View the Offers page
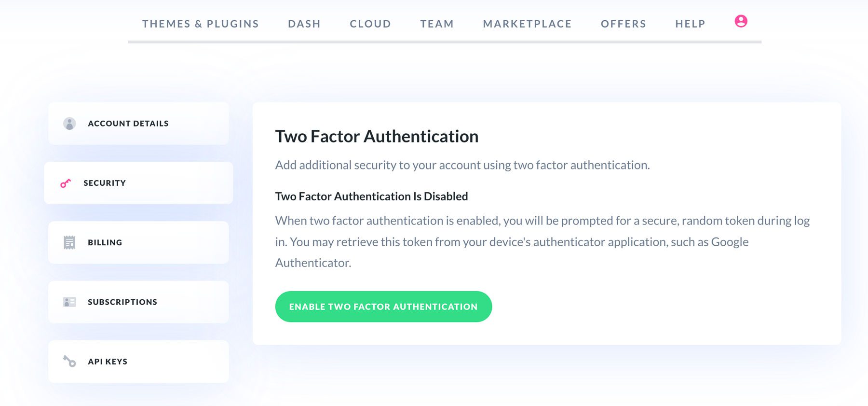Image resolution: width=868 pixels, height=406 pixels. click(x=624, y=23)
